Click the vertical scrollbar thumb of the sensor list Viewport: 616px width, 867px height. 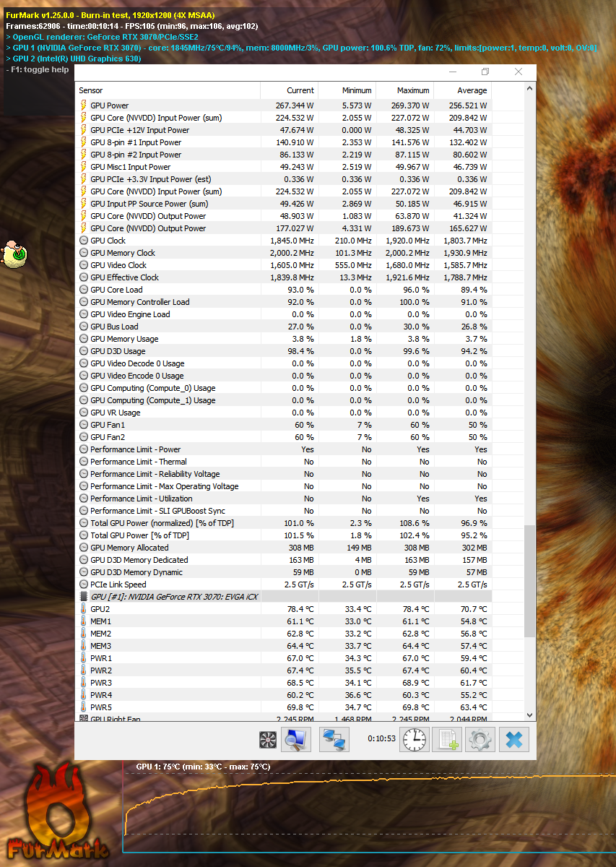[529, 581]
